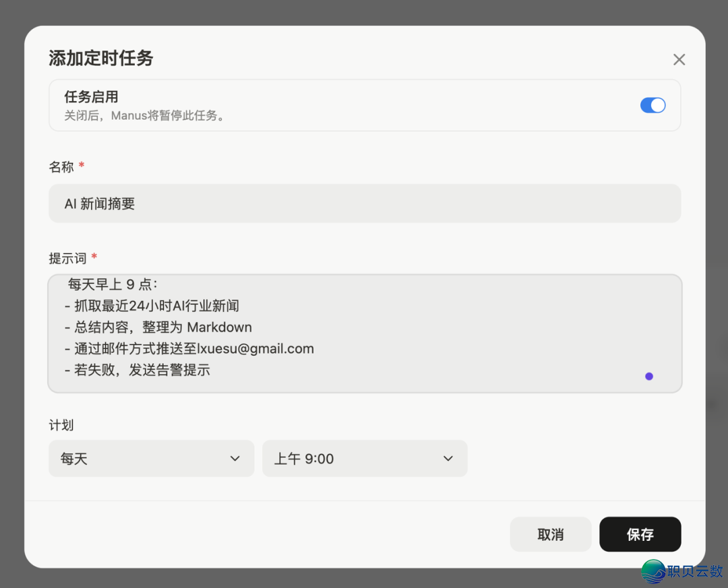Place cursor on the 若失败，发送告警提示 line
The image size is (728, 588).
(142, 370)
